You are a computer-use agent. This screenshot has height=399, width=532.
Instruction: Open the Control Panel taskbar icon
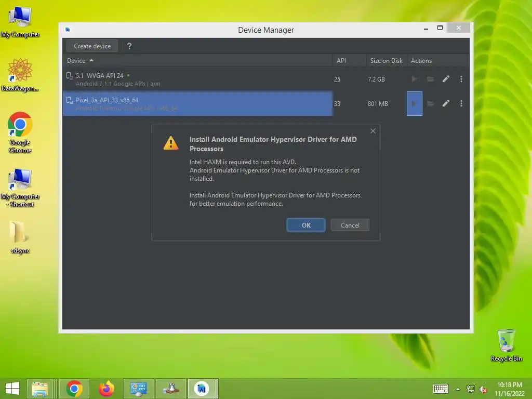[x=138, y=389]
